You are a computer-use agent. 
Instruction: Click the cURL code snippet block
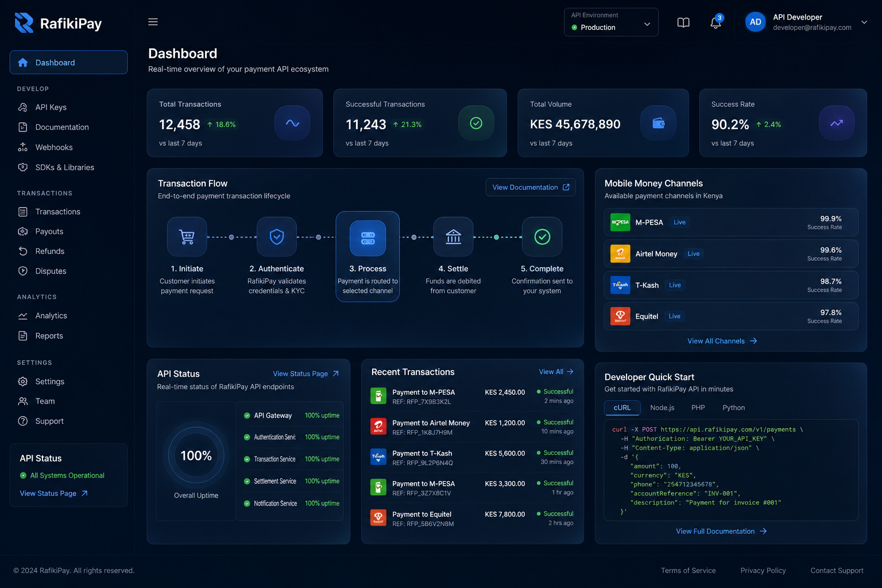click(x=731, y=470)
